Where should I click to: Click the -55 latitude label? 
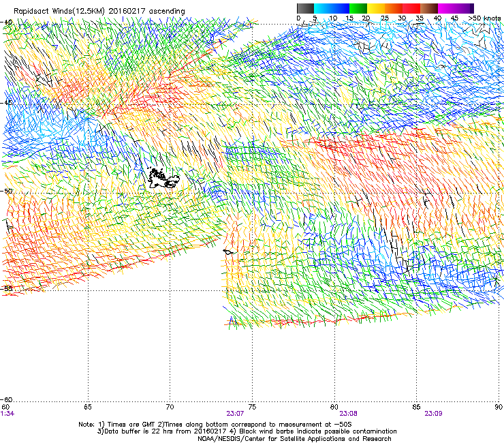[x=7, y=288]
